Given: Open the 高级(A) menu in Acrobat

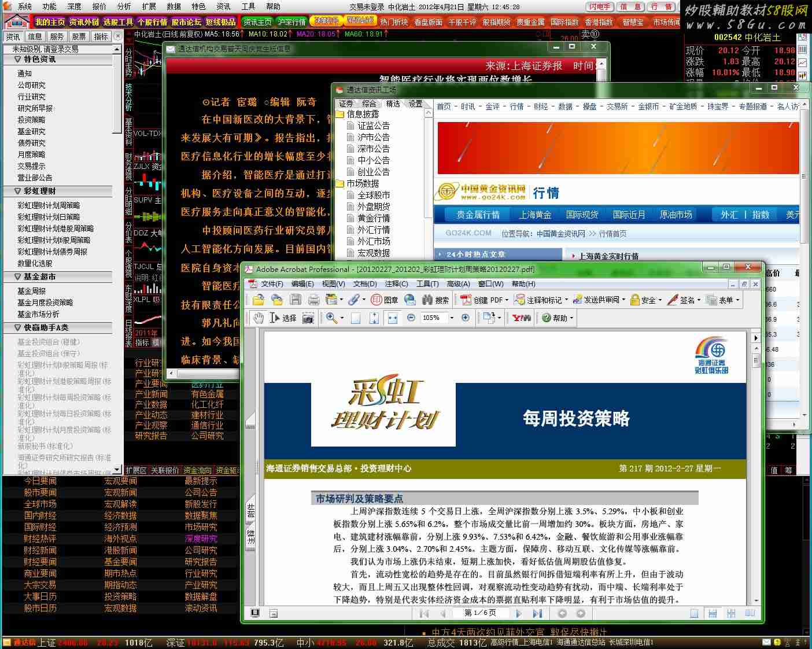Looking at the screenshot, I should [x=458, y=284].
